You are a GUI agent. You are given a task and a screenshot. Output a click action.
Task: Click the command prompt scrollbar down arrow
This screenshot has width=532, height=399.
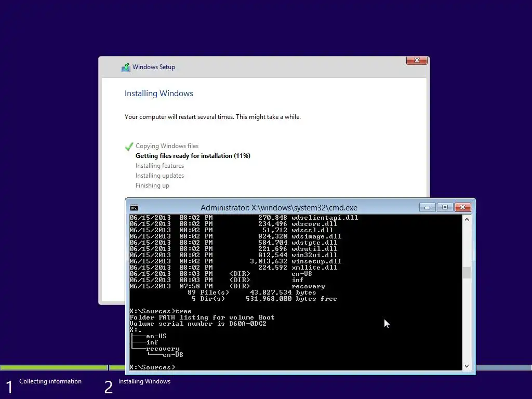point(467,366)
